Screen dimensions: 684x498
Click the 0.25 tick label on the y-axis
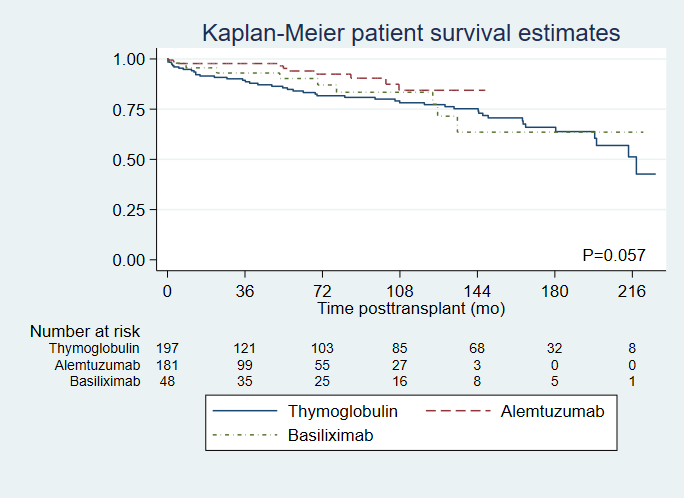pyautogui.click(x=131, y=209)
